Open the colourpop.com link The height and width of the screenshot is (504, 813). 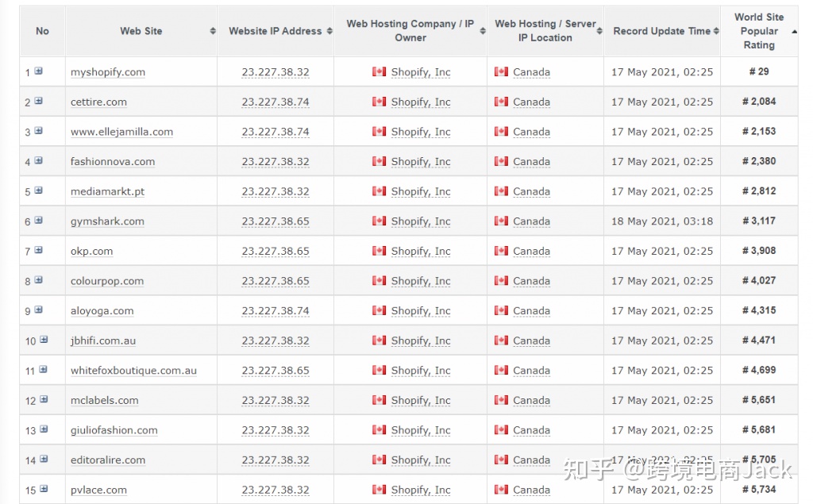[107, 281]
